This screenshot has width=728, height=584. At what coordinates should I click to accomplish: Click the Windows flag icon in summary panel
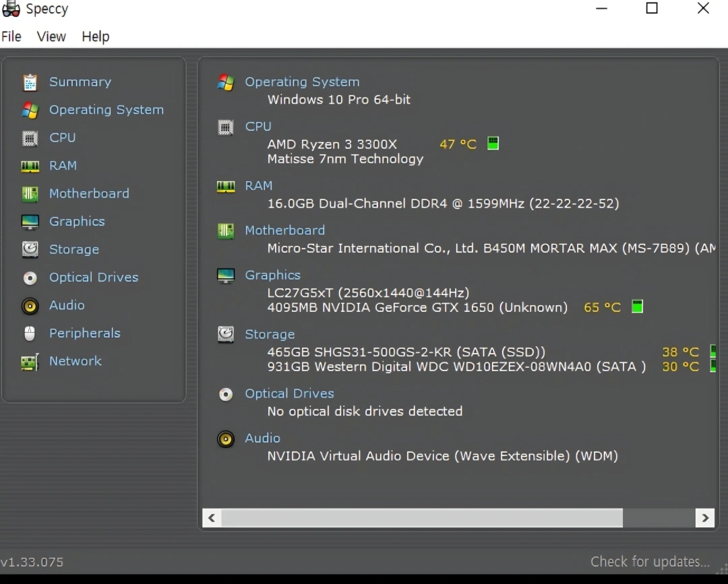click(x=226, y=82)
